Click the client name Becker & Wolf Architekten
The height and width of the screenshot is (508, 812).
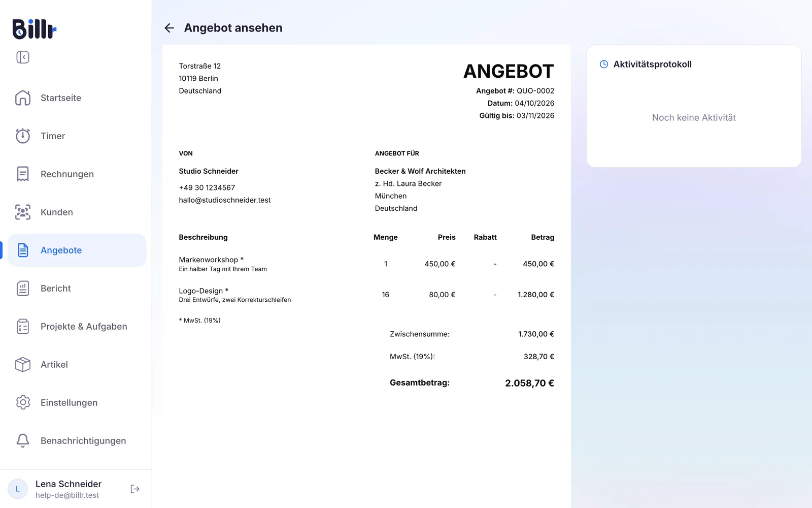coord(420,171)
